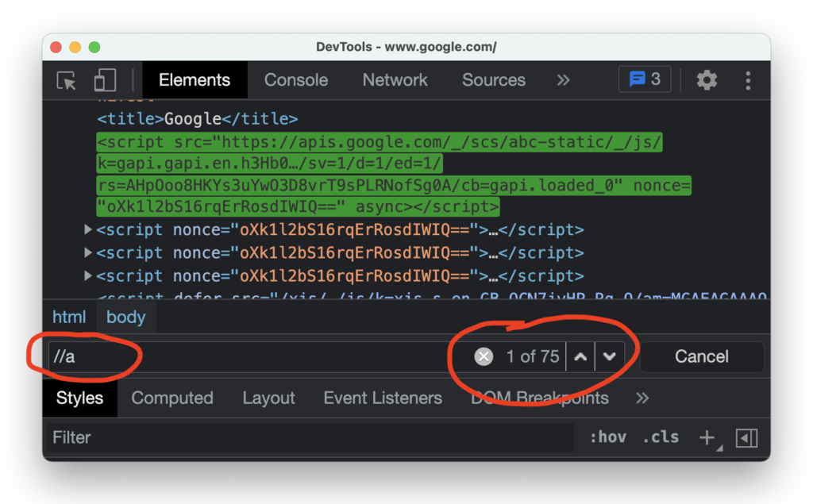Screen dimensions: 813x504
Task: Open the customize DevTools kebab menu
Action: point(748,80)
